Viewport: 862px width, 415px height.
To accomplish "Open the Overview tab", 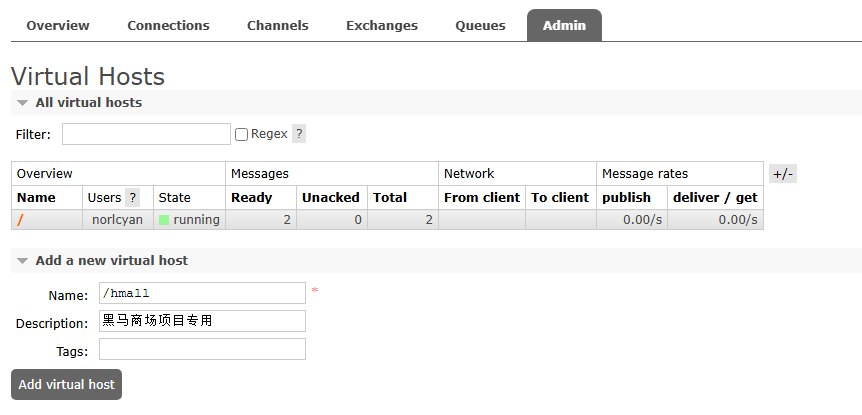I will click(58, 25).
